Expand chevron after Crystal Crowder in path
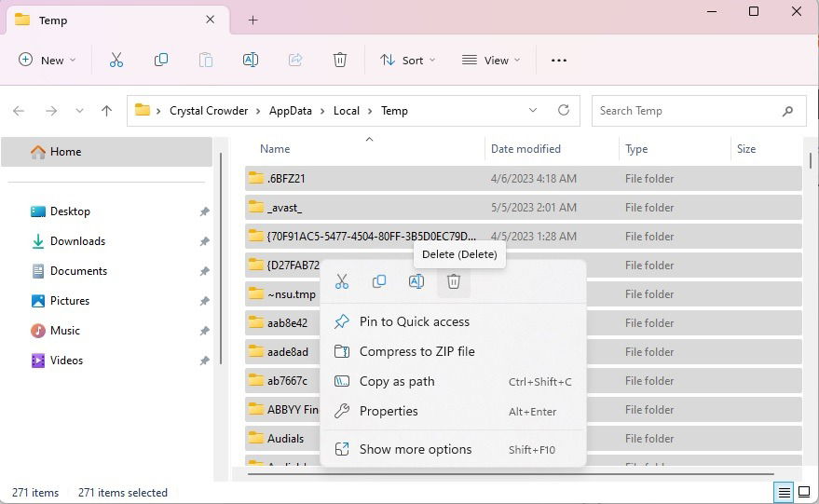Image resolution: width=819 pixels, height=504 pixels. (258, 111)
